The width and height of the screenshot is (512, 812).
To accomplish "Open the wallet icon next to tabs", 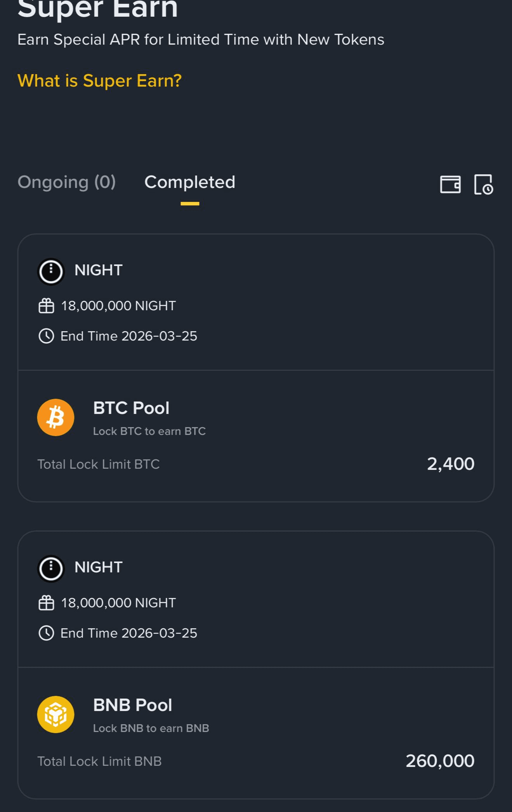I will pyautogui.click(x=450, y=184).
